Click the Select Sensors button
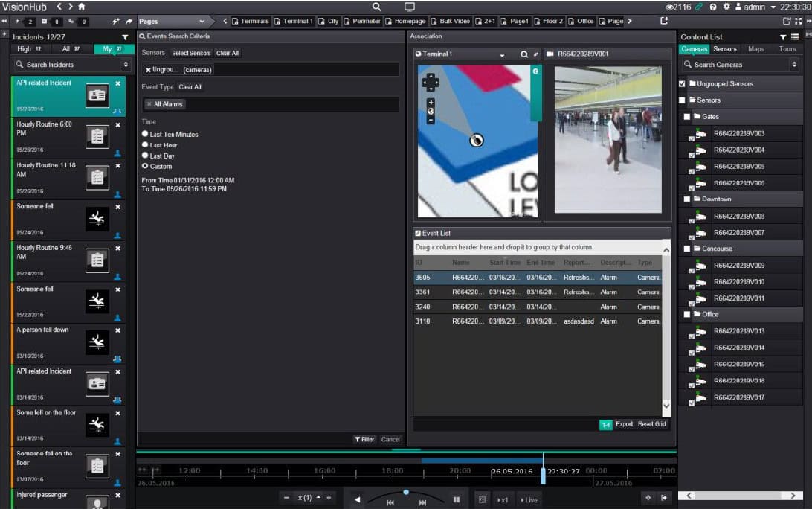This screenshot has width=812, height=509. (x=191, y=54)
